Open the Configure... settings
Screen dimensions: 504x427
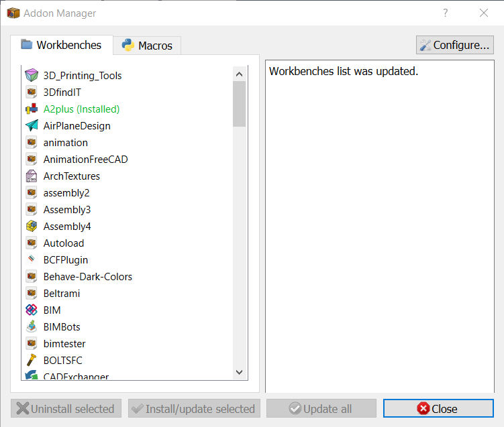(x=455, y=45)
